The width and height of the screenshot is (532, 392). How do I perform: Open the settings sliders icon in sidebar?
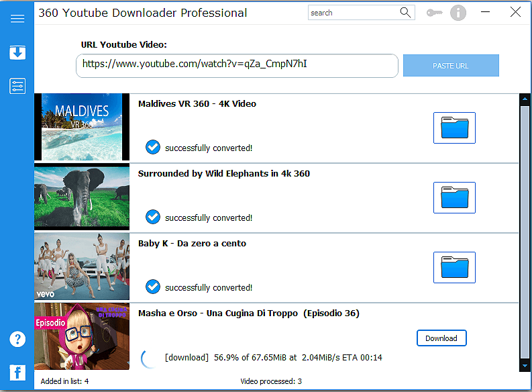17,86
